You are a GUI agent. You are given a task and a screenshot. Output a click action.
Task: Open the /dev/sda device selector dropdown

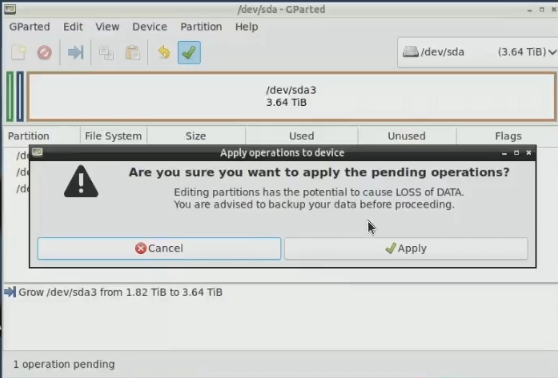(478, 52)
